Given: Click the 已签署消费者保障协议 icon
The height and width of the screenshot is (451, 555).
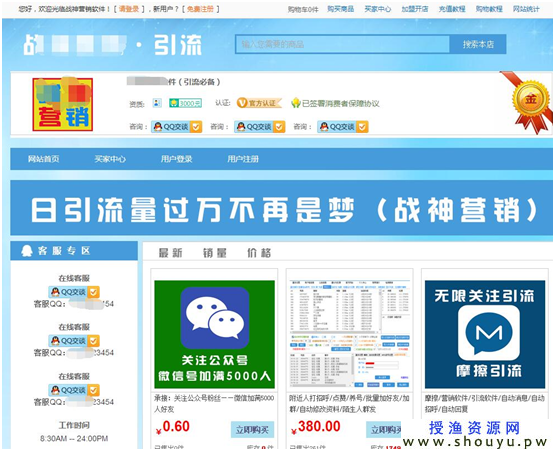Looking at the screenshot, I should [x=296, y=103].
